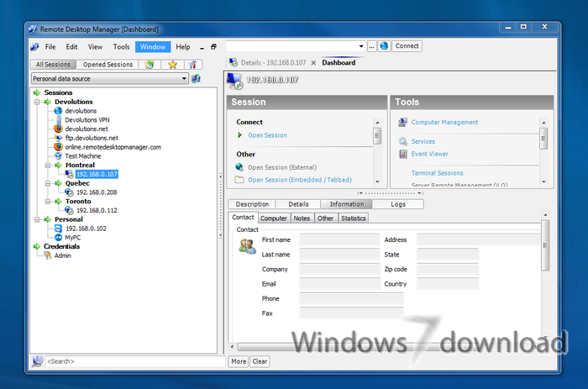
Task: Select the Details tab below session panel
Action: point(298,204)
